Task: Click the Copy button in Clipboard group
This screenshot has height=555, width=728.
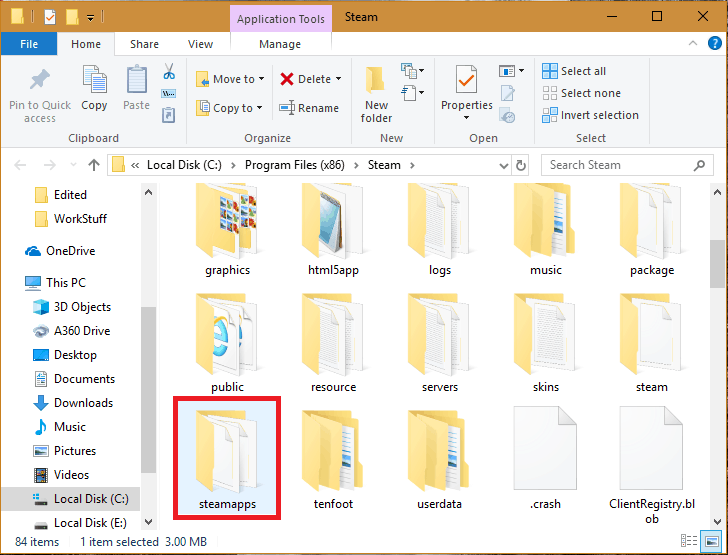Action: point(94,88)
